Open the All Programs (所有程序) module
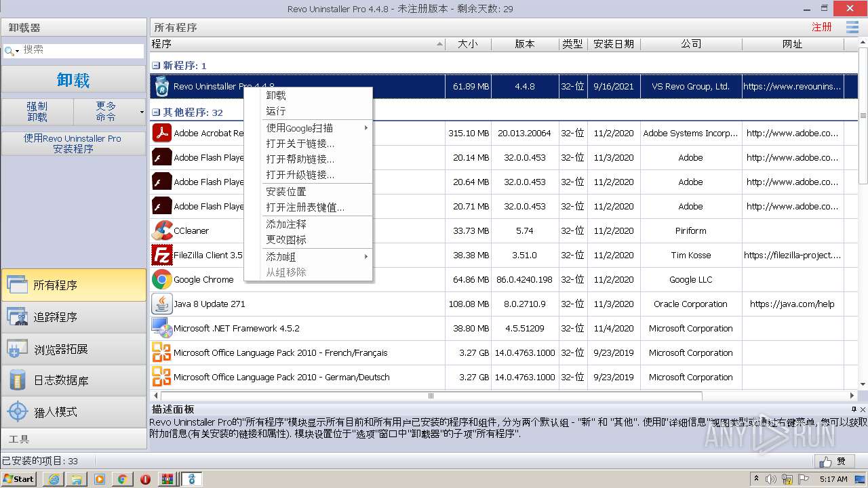The height and width of the screenshot is (488, 868). coord(73,285)
